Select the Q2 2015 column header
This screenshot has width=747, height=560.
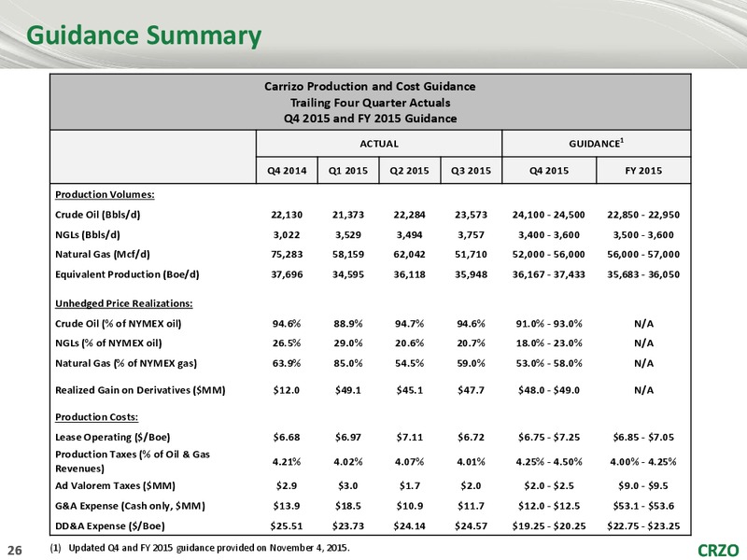point(409,171)
